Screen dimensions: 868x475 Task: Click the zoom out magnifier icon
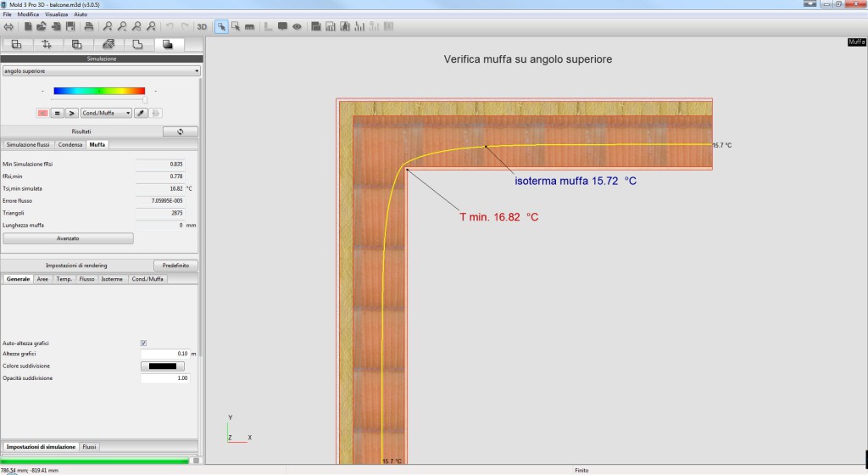click(122, 26)
